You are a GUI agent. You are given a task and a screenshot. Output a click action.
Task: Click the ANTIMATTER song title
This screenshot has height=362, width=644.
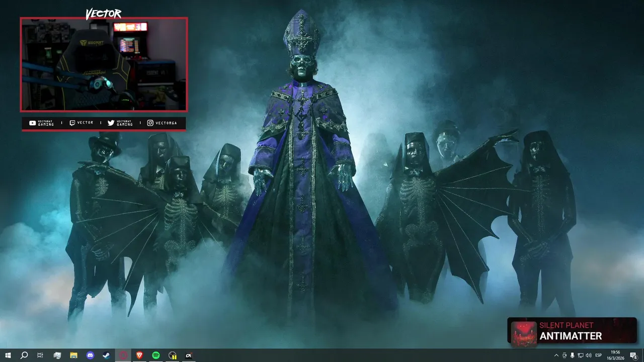571,336
